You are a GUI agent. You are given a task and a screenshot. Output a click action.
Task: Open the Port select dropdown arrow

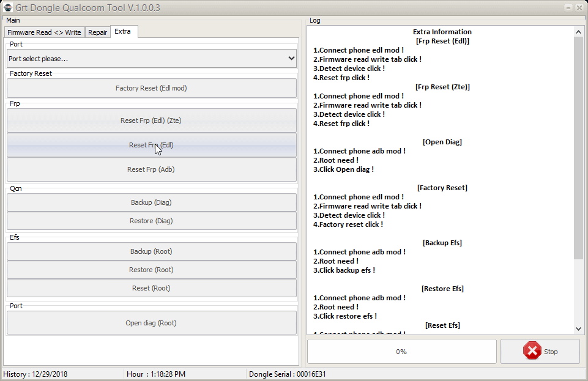click(x=291, y=59)
